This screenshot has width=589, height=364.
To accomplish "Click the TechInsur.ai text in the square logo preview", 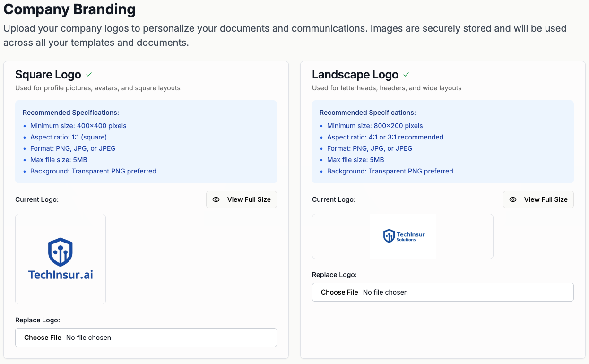I will [61, 275].
